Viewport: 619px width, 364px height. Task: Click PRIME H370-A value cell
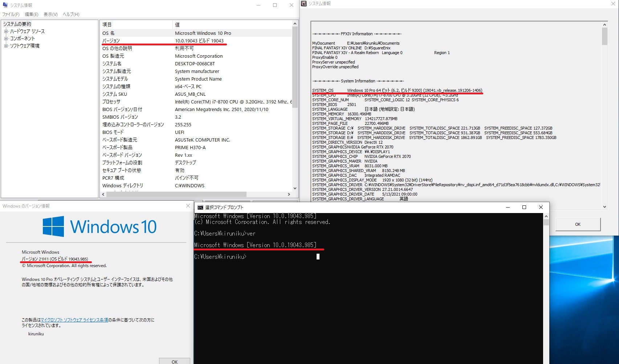190,147
